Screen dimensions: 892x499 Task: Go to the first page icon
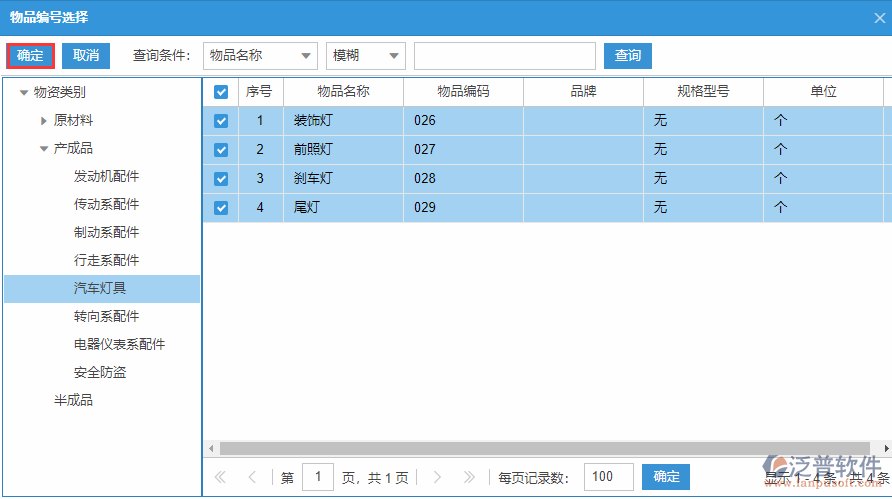pos(220,478)
